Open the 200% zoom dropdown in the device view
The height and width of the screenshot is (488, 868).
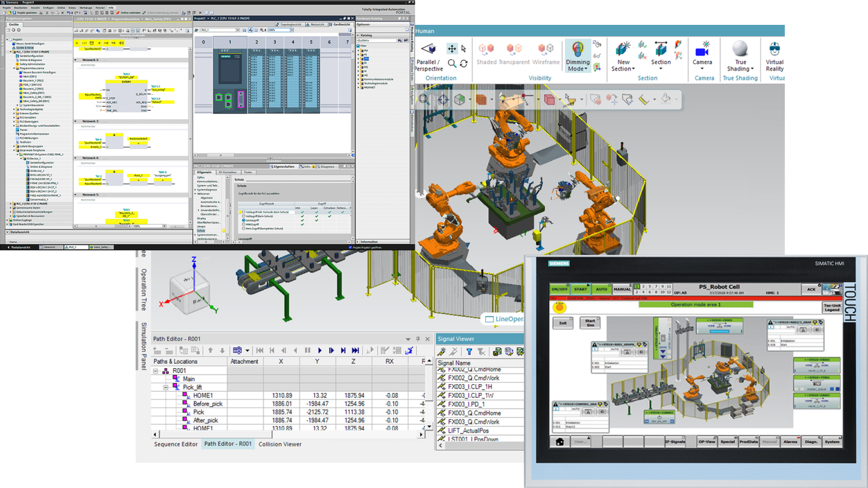click(292, 31)
